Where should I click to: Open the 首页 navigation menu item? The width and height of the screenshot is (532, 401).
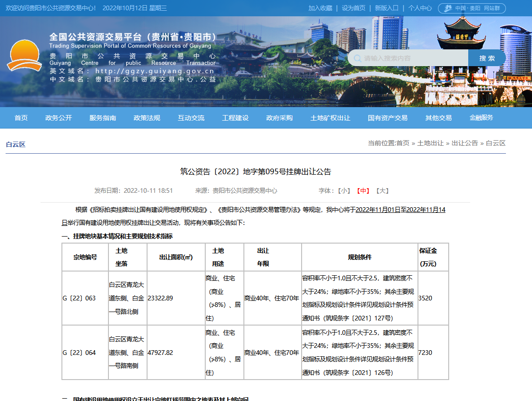[21, 118]
